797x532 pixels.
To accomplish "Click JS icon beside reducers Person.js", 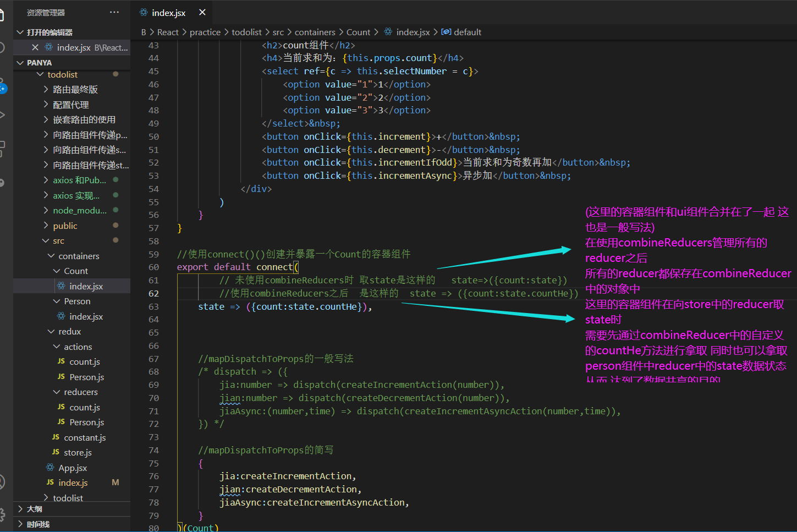I will point(61,422).
